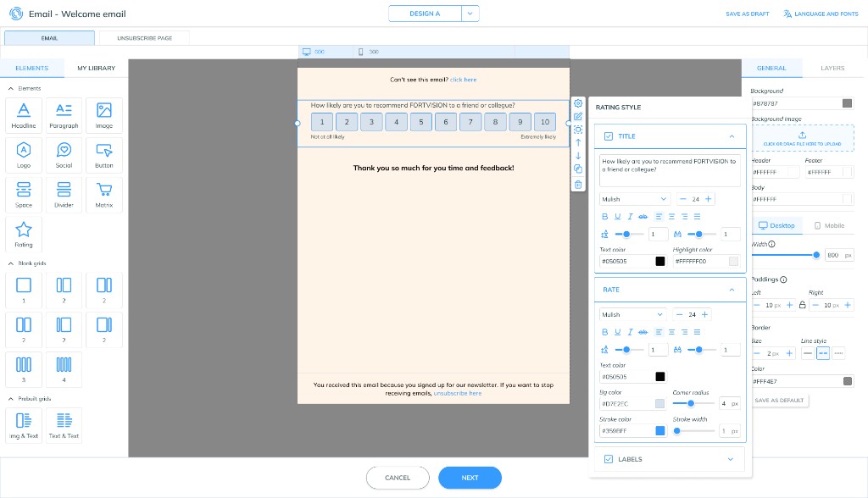The height and width of the screenshot is (498, 868).
Task: Toggle strikethrough in Rate formatting
Action: 643,332
